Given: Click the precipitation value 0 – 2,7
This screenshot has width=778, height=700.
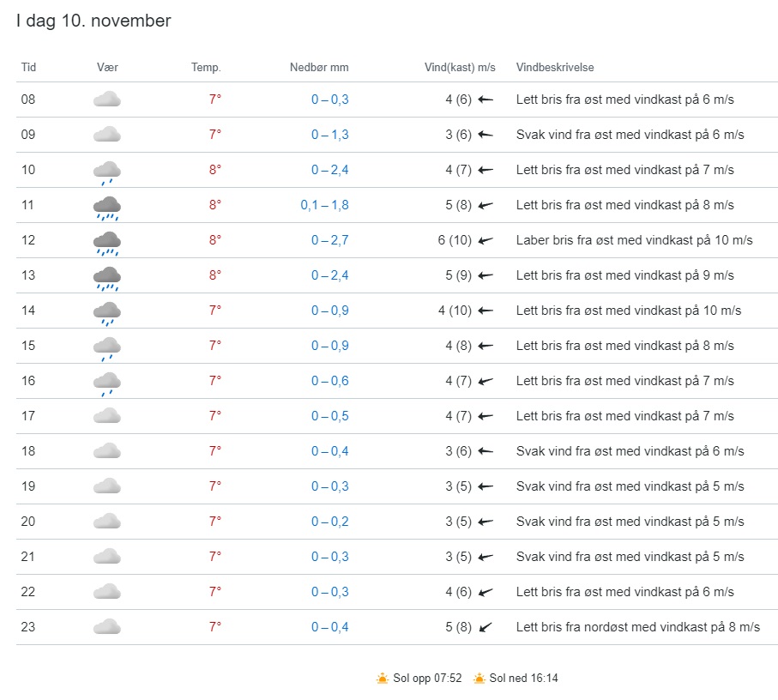Looking at the screenshot, I should 329,240.
